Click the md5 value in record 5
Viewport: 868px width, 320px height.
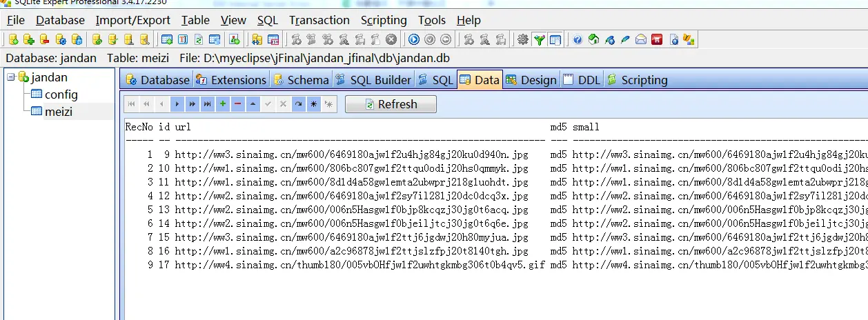click(558, 210)
